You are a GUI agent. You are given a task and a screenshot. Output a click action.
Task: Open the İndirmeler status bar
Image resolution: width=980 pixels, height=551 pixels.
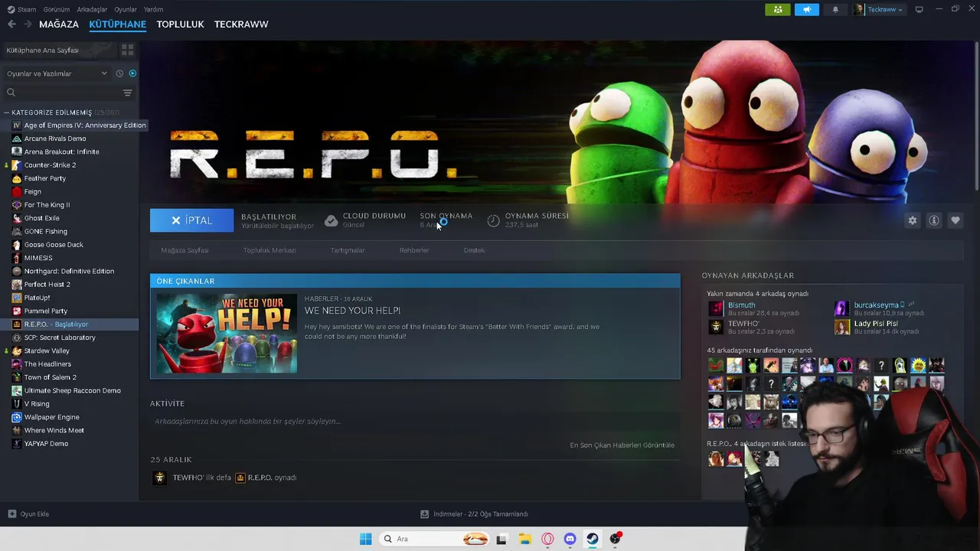(475, 514)
